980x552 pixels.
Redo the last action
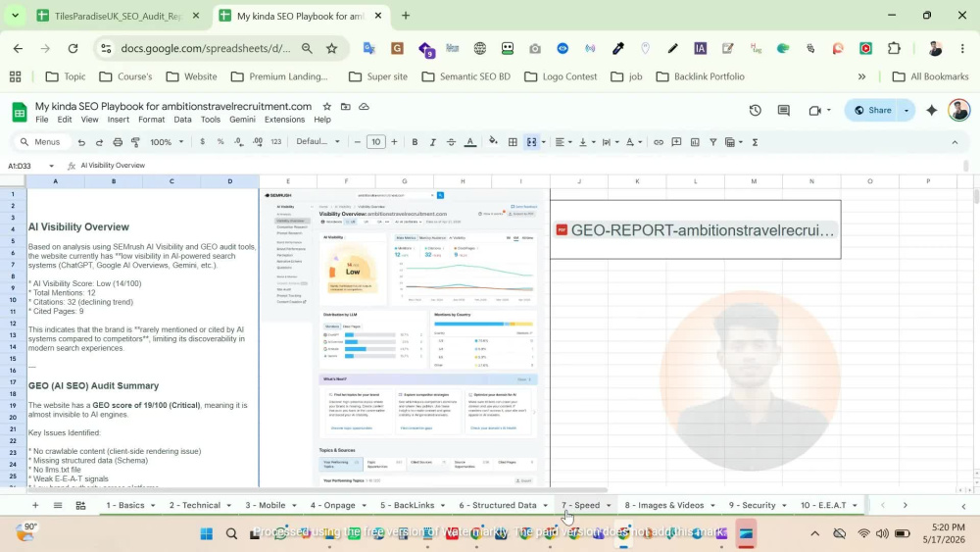(99, 142)
